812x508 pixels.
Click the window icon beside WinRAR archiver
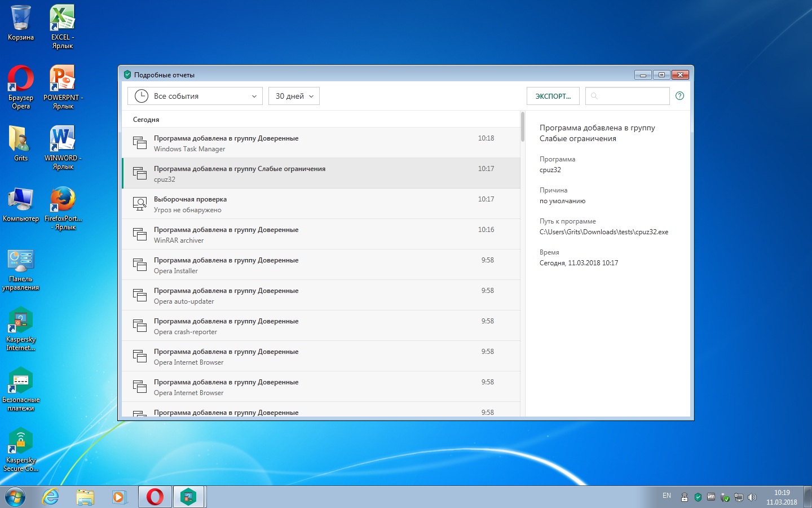(139, 234)
